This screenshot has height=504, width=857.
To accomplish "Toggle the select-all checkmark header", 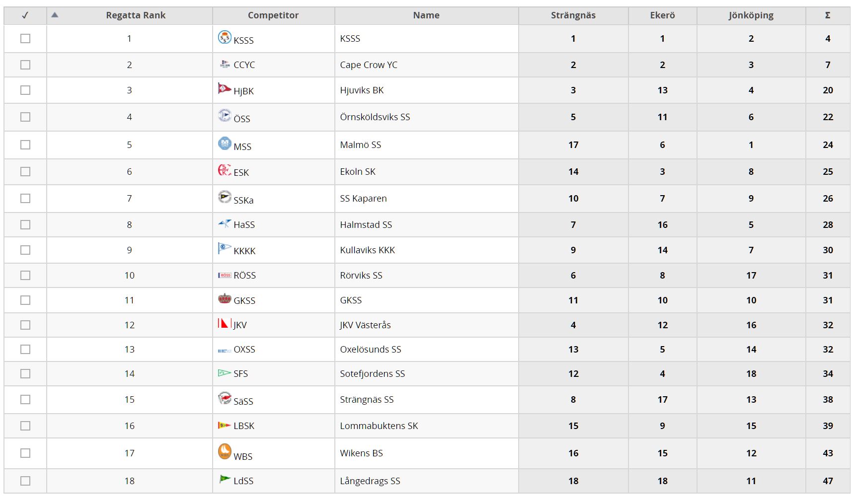I will 25,15.
